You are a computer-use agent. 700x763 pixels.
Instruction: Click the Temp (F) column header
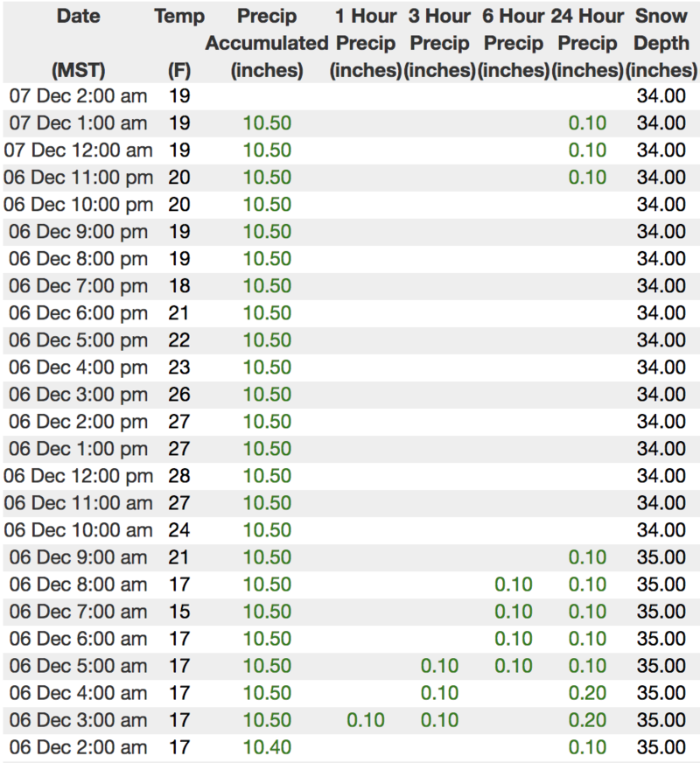[x=178, y=43]
